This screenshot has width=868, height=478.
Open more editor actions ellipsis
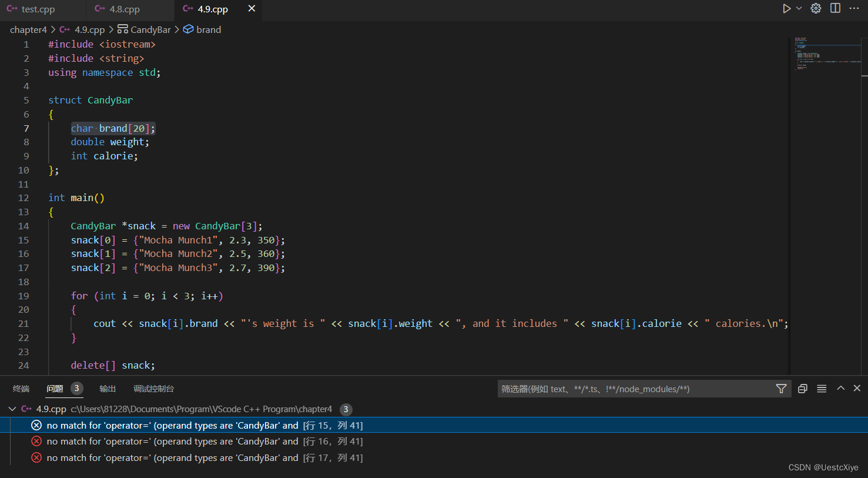tap(854, 9)
